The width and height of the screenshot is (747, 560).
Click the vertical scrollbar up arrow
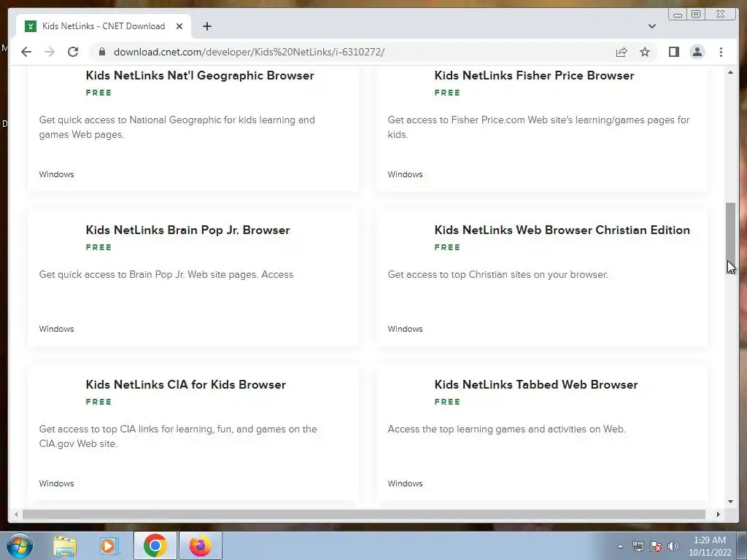tap(730, 72)
